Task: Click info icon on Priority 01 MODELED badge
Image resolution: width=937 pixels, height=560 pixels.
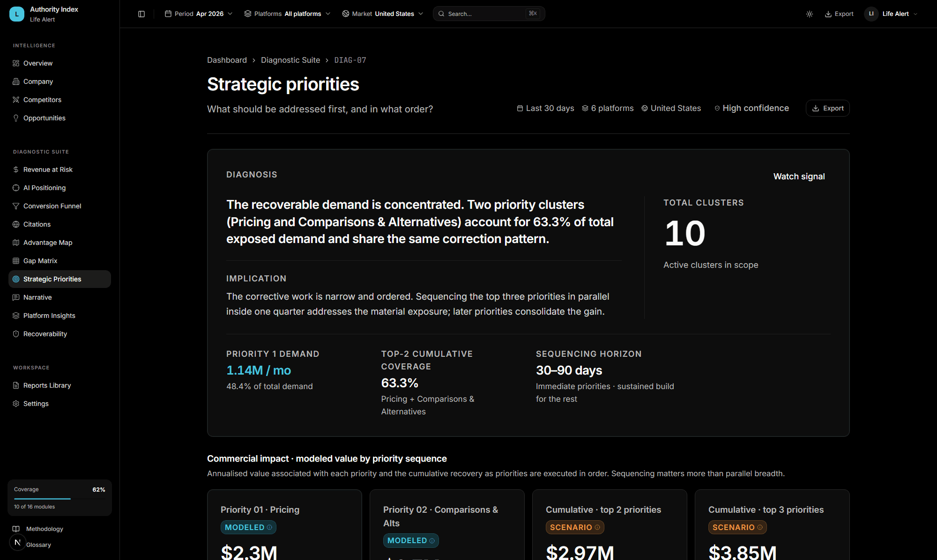Action: click(x=269, y=527)
